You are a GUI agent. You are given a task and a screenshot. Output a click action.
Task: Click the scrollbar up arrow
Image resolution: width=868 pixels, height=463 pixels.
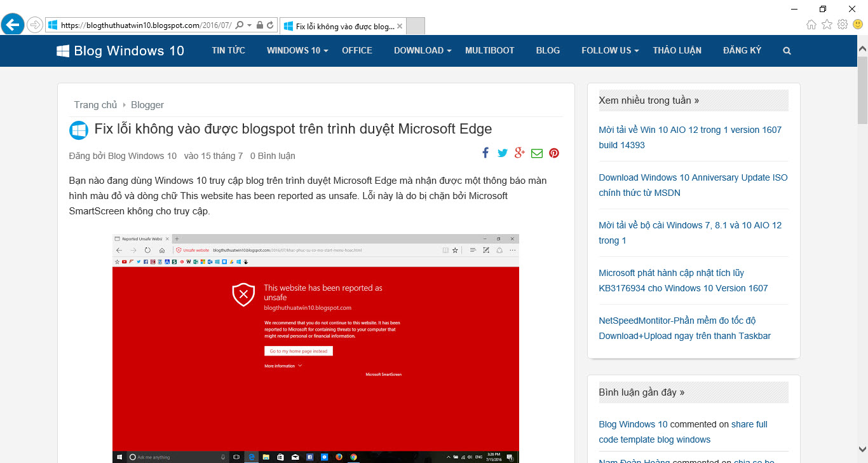[862, 48]
